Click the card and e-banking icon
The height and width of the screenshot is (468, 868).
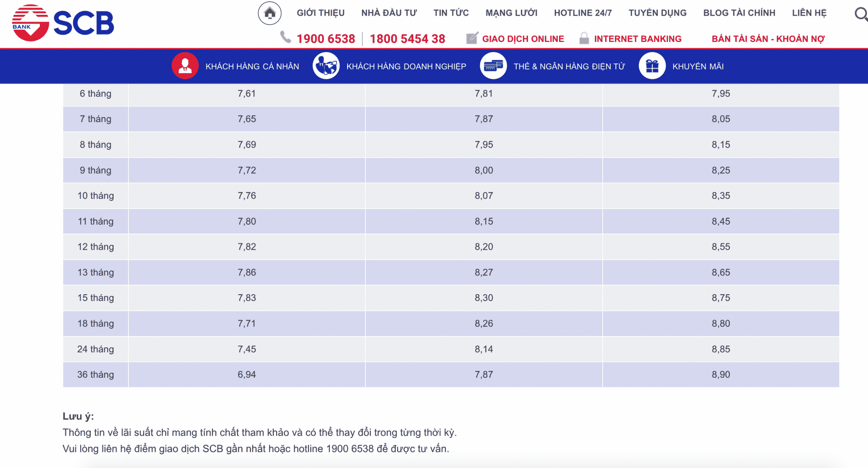pos(493,66)
